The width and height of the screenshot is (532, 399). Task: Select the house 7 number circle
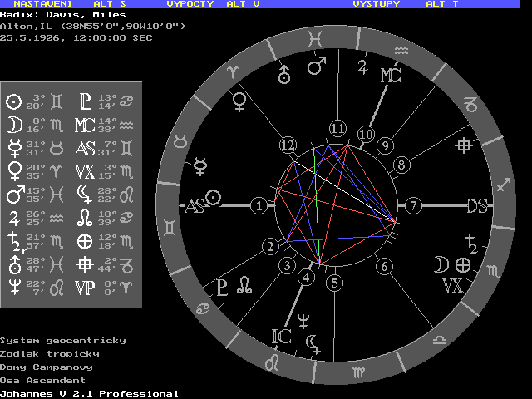(x=413, y=206)
